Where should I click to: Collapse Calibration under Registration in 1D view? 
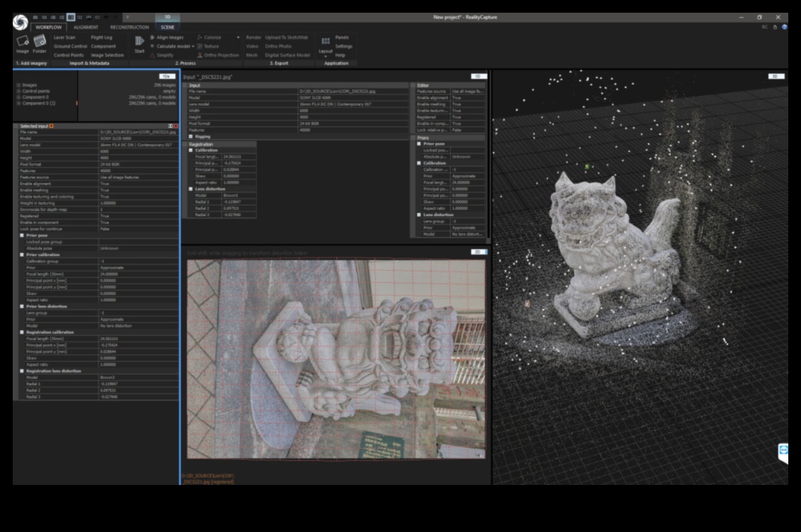(191, 150)
